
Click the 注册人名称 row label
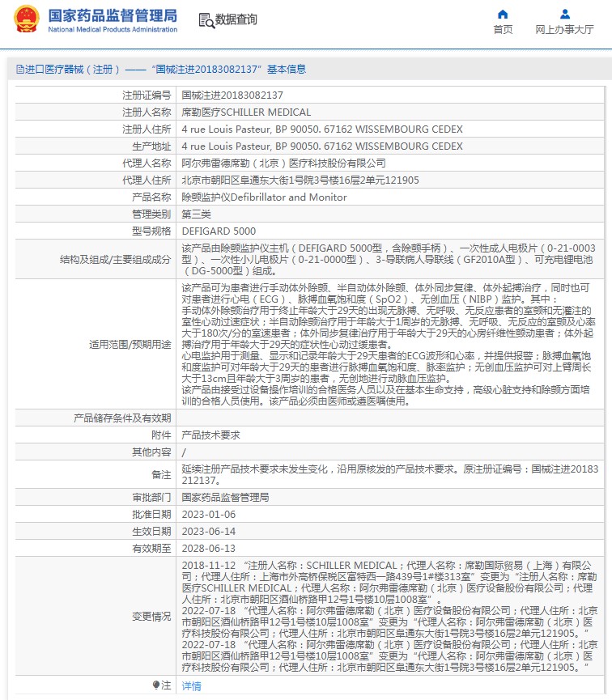147,112
